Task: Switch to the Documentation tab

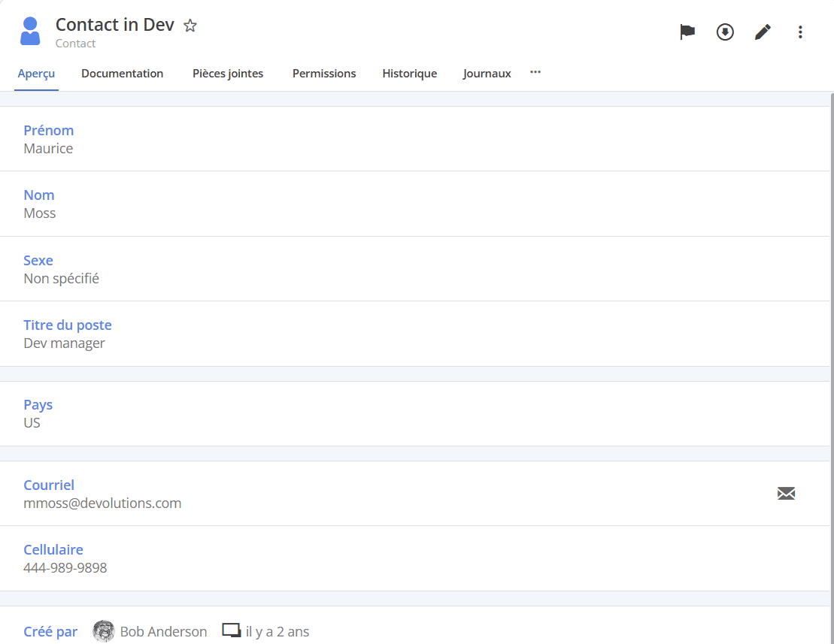Action: [122, 74]
